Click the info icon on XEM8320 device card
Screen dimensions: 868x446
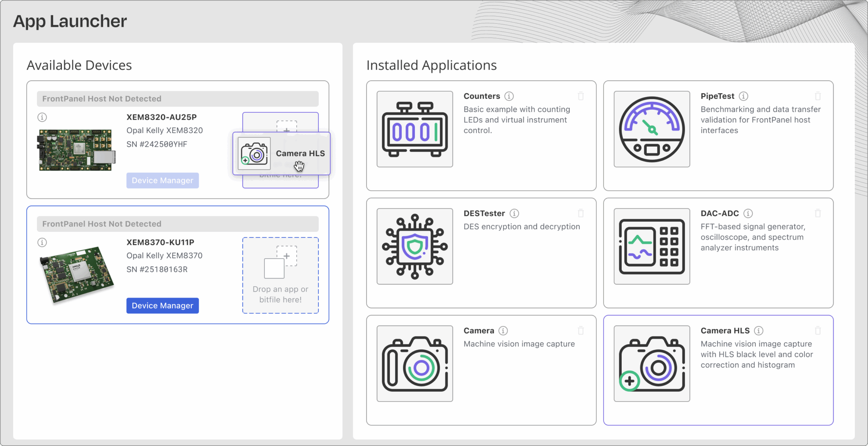pos(42,117)
